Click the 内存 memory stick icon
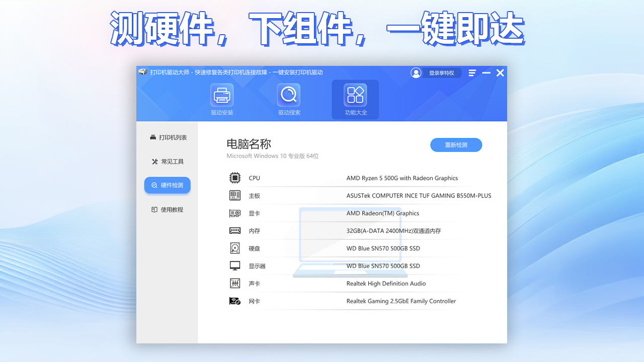This screenshot has width=644, height=362. tap(234, 230)
